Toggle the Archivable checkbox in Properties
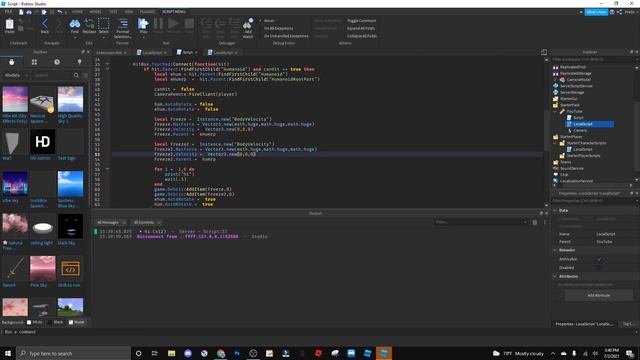 click(599, 259)
